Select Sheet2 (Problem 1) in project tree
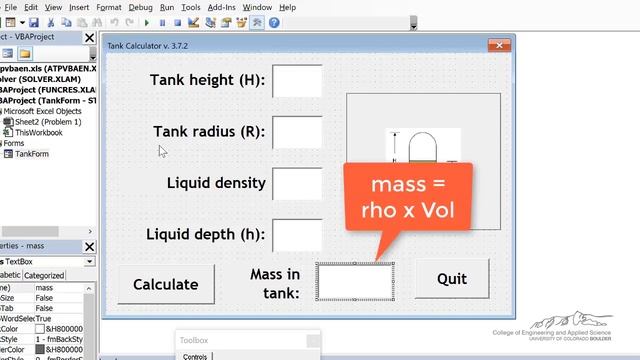The height and width of the screenshot is (360, 640). (x=48, y=122)
